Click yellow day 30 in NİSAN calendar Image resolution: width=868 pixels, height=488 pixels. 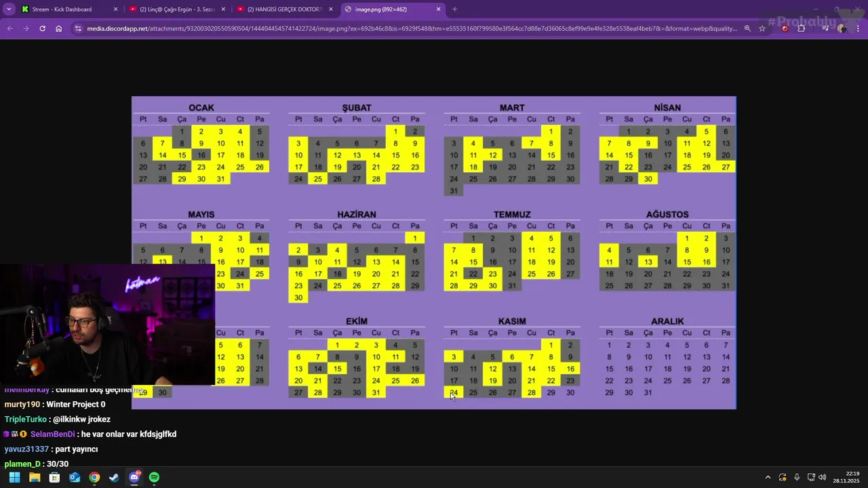click(648, 179)
